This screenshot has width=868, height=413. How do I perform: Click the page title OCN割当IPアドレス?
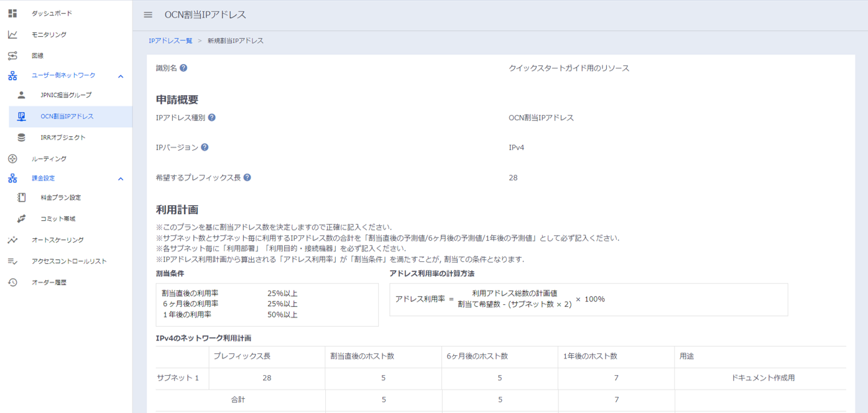click(205, 15)
